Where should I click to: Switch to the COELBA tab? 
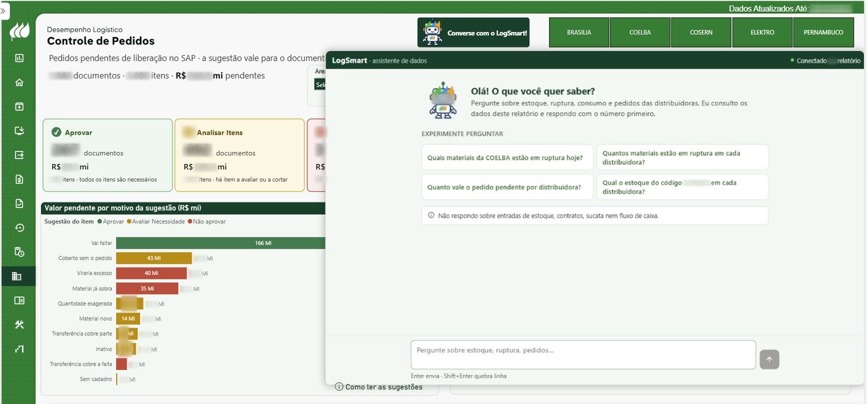pos(640,32)
